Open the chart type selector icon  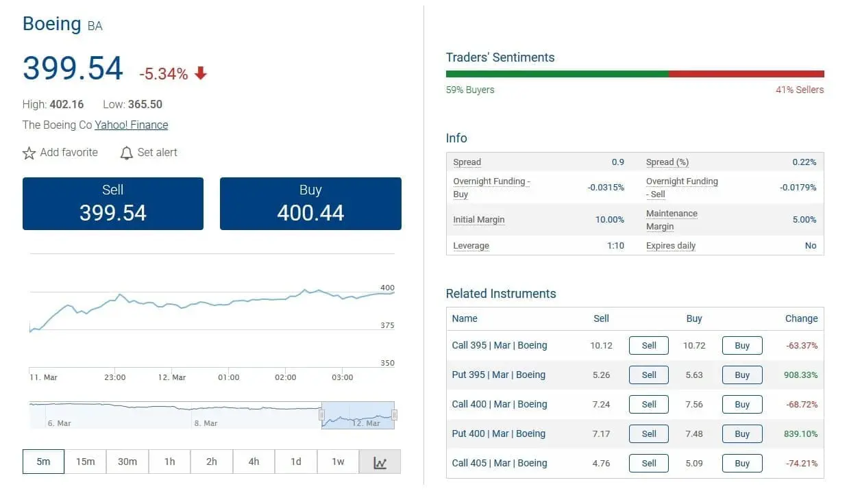(380, 462)
